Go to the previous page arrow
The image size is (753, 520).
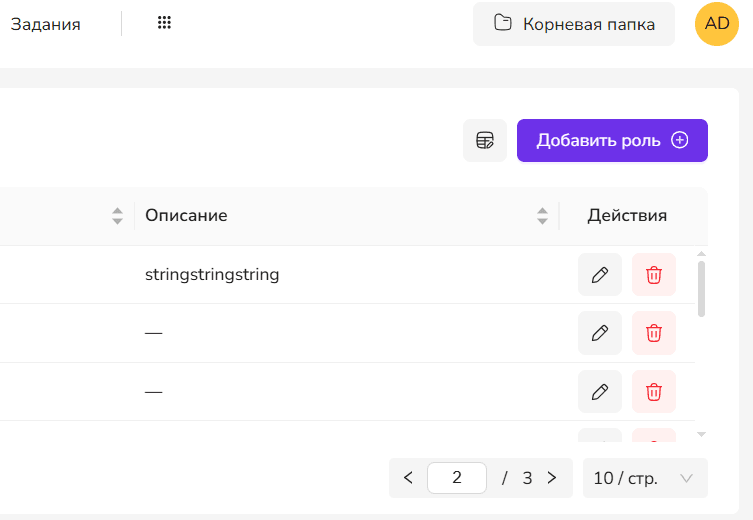click(408, 478)
